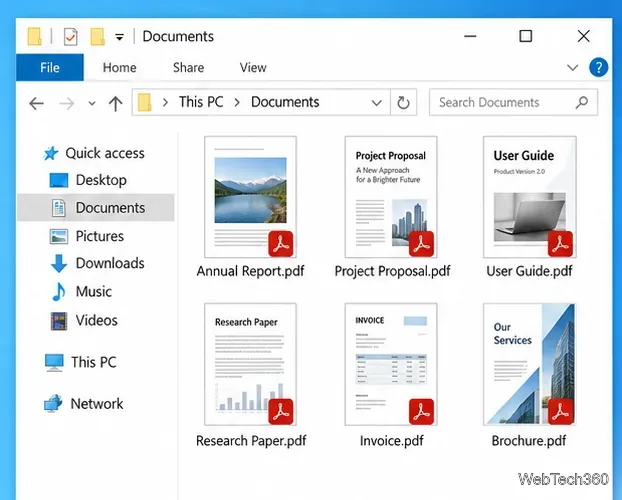Select the Annual Report.pdf thumbnail
Image resolution: width=622 pixels, height=500 pixels.
pyautogui.click(x=250, y=197)
